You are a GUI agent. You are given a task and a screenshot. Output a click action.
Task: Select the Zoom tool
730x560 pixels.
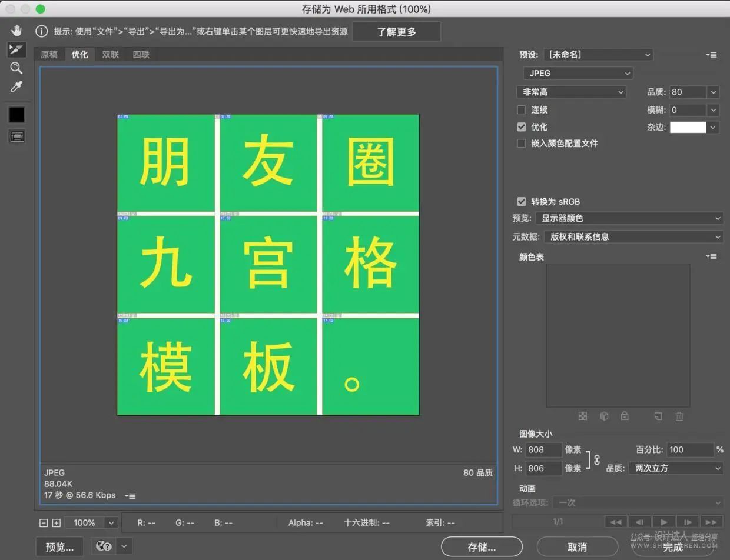coord(16,68)
